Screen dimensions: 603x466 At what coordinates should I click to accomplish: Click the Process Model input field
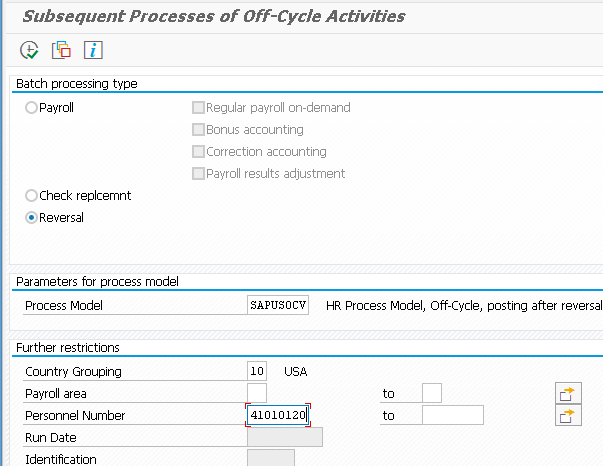click(x=277, y=305)
